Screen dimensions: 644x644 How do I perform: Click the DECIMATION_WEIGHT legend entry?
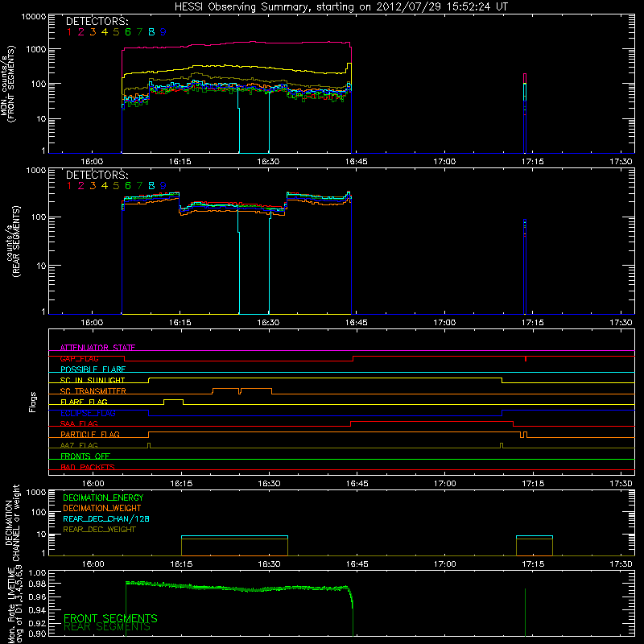102,508
